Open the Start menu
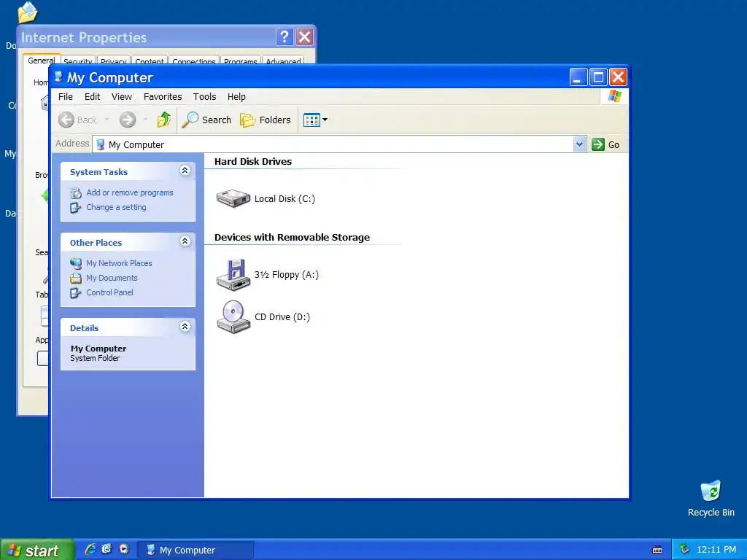Screen dimensions: 747x560 pos(37,550)
